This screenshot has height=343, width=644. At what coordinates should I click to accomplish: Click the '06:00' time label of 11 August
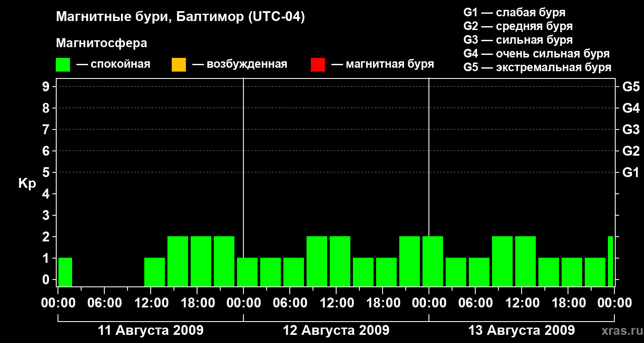104,303
